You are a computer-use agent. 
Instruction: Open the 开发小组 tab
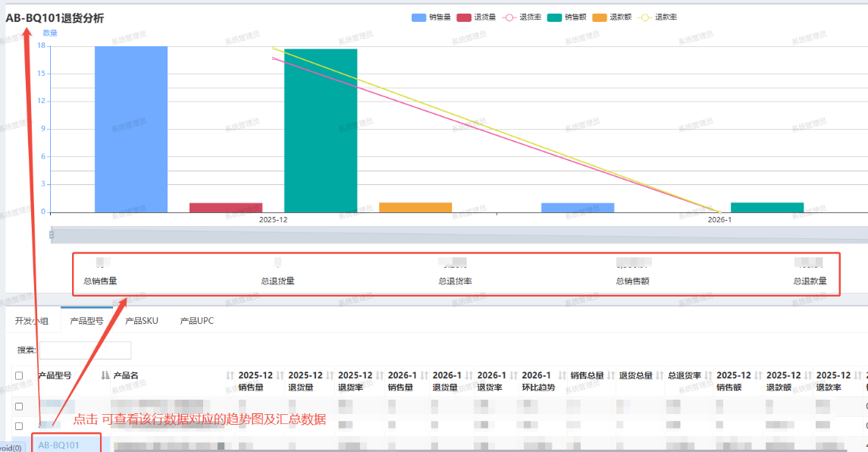tap(32, 321)
